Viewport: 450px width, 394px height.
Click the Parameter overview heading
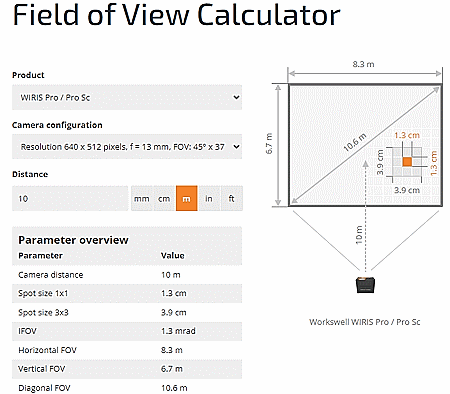click(73, 240)
